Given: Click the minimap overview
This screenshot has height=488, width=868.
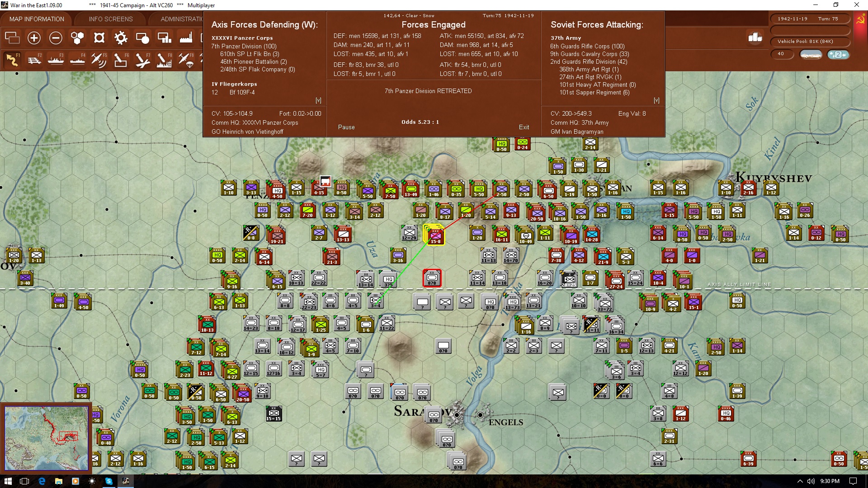Looking at the screenshot, I should (46, 437).
